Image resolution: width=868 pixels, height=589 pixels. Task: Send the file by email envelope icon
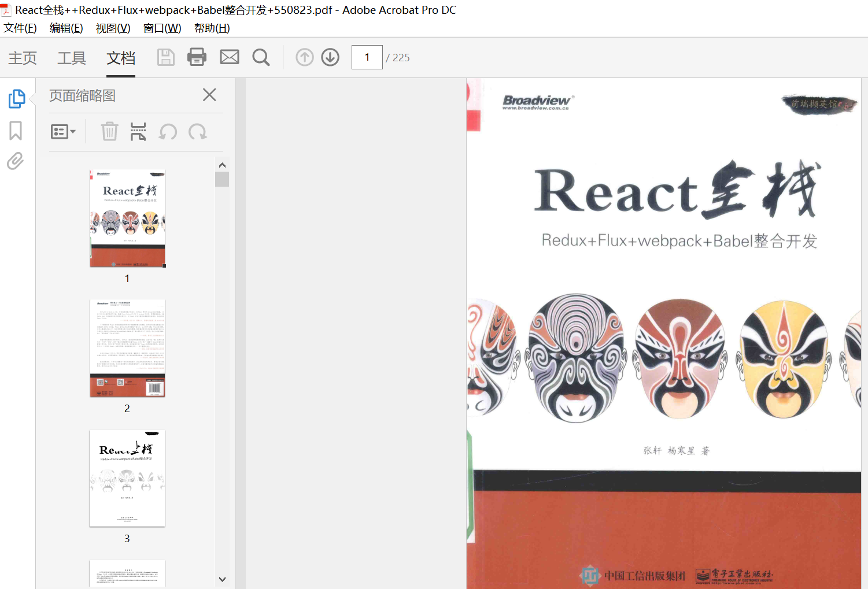(230, 57)
